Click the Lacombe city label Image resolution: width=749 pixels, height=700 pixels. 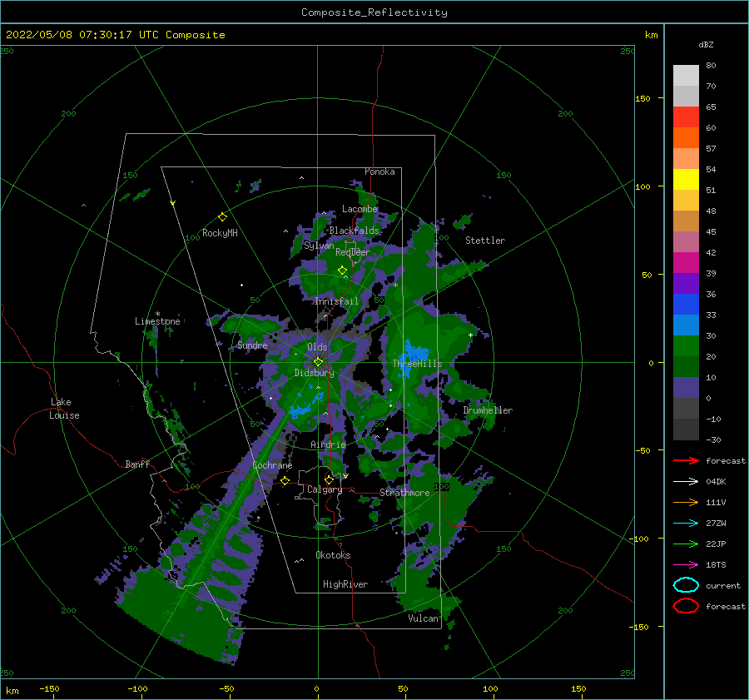[x=360, y=209]
